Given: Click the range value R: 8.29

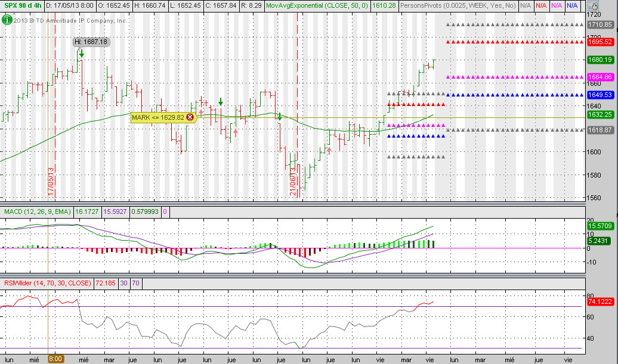Looking at the screenshot, I should (x=251, y=5).
